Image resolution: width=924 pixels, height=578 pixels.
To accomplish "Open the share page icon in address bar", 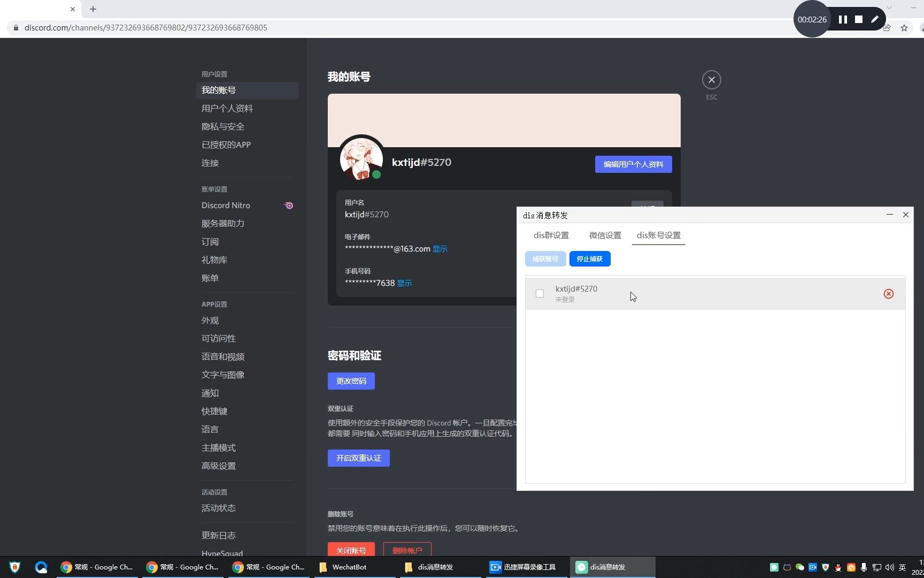I will point(887,28).
